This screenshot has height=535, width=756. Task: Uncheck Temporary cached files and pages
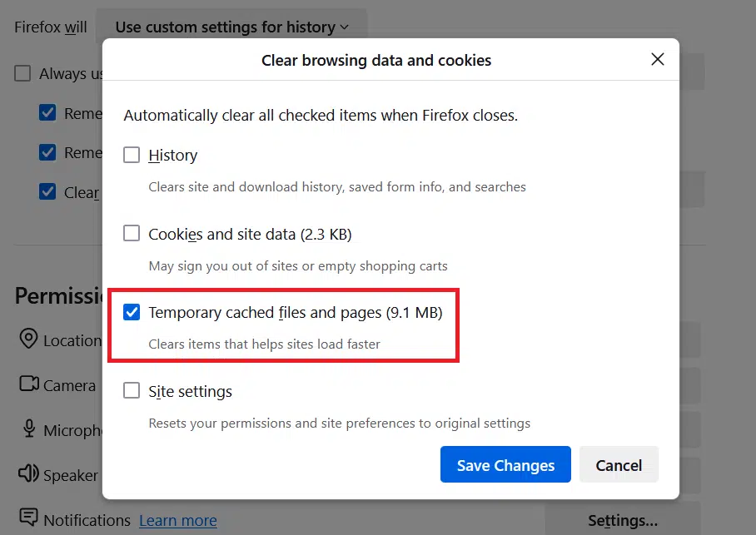(x=132, y=313)
